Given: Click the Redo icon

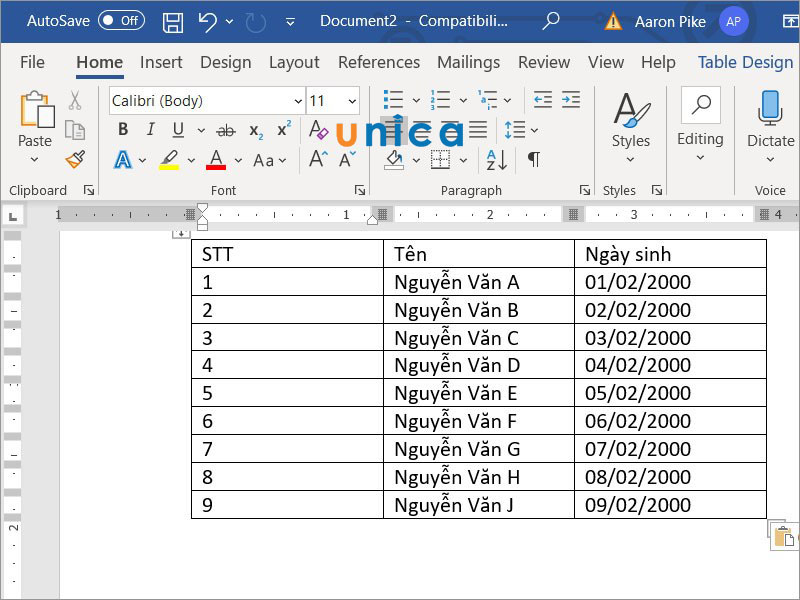Looking at the screenshot, I should 256,22.
